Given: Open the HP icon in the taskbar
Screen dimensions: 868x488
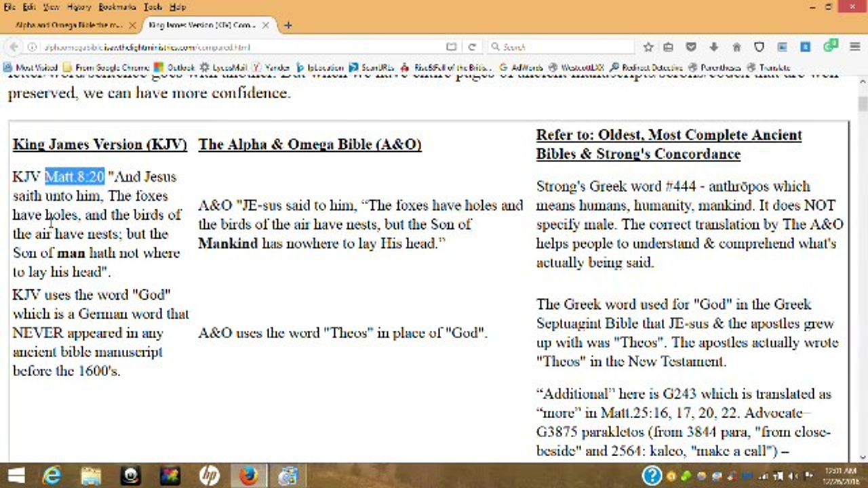Looking at the screenshot, I should [x=209, y=476].
